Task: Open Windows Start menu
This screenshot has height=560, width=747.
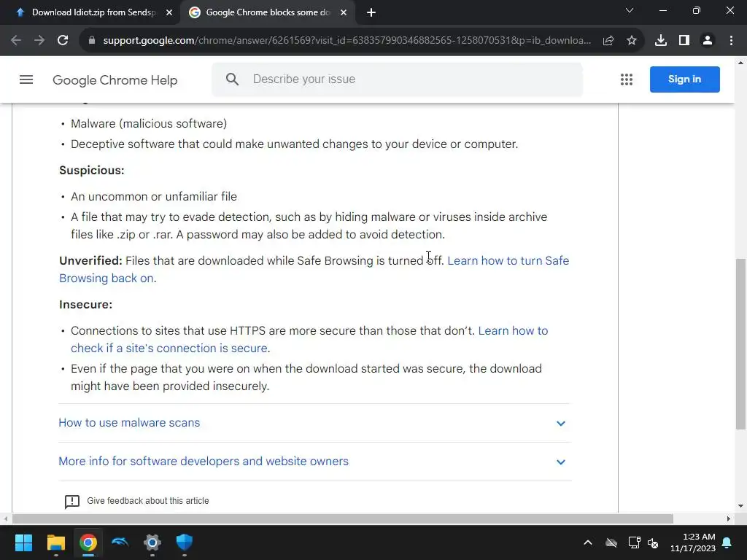Action: click(x=23, y=542)
